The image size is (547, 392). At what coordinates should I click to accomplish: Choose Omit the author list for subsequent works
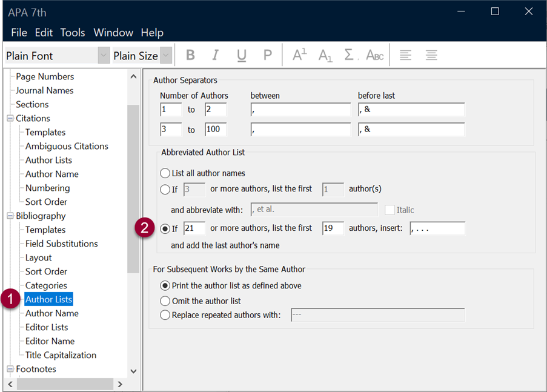click(165, 301)
